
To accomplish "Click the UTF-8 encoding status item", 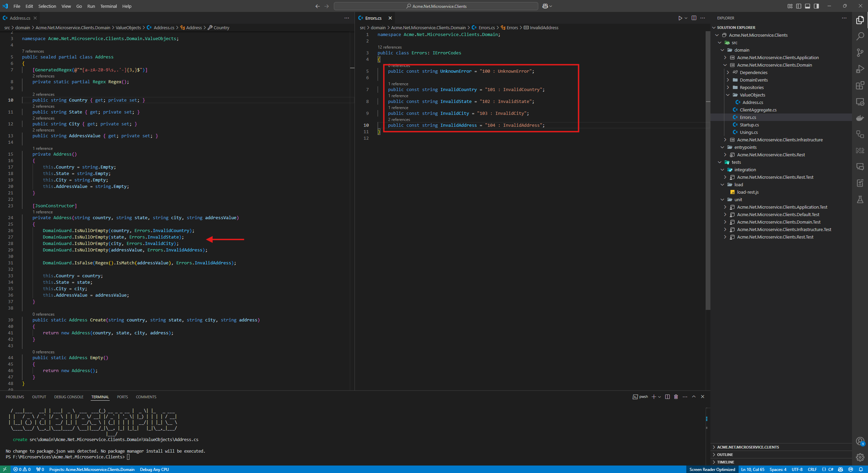I will tap(797, 469).
